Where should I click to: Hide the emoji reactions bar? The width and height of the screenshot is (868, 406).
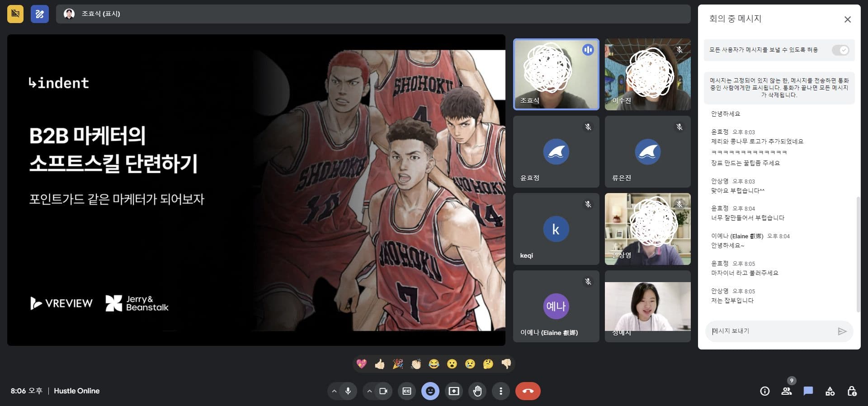[x=430, y=391]
